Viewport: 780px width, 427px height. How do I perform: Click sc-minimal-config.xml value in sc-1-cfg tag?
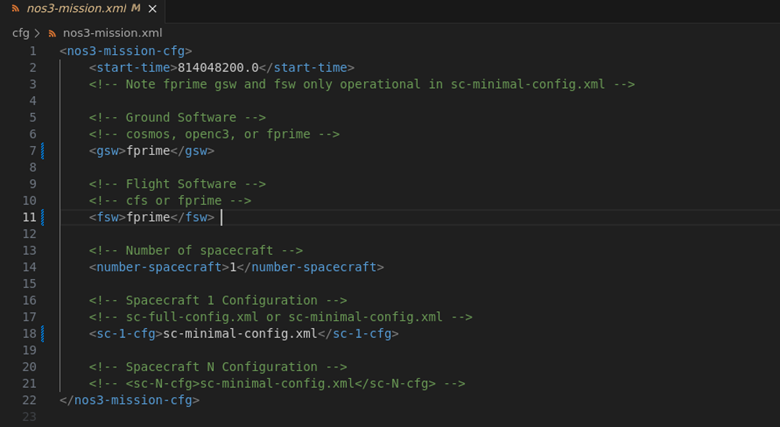click(x=240, y=333)
